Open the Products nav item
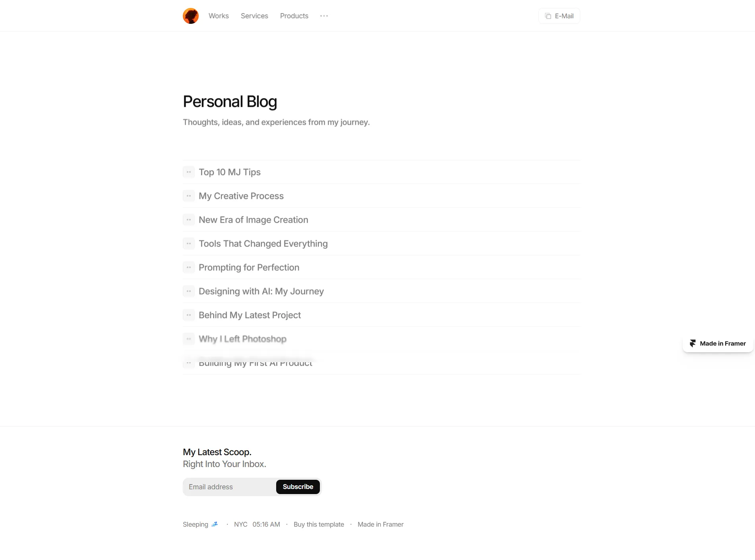This screenshot has width=755, height=560. point(294,16)
